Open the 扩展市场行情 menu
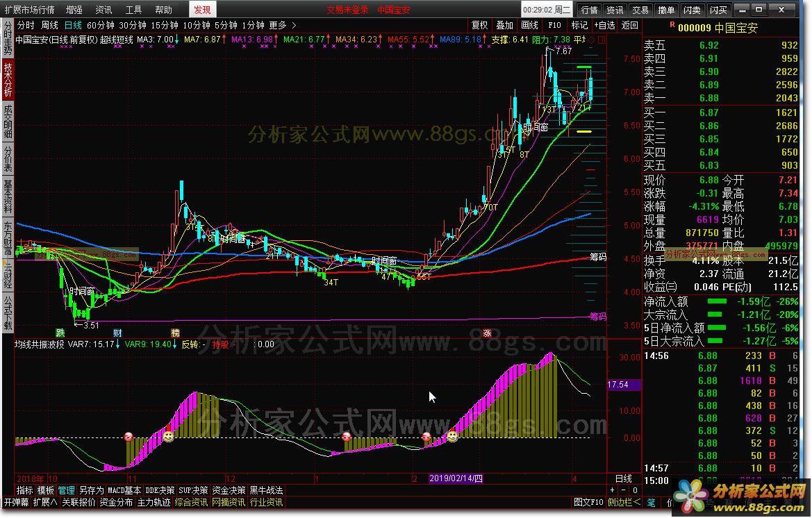 29,10
